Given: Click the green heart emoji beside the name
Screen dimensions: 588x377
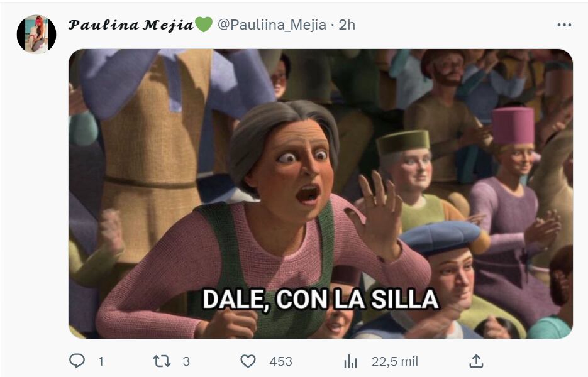Looking at the screenshot, I should point(204,25).
